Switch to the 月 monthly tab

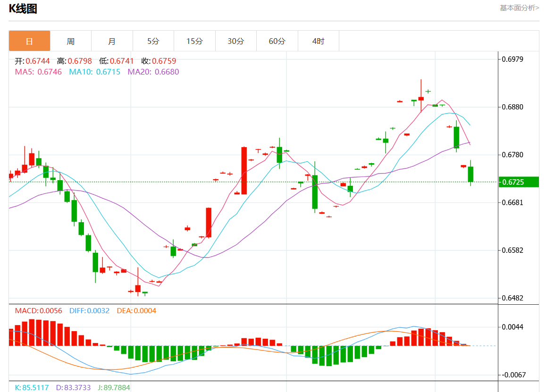(112, 41)
